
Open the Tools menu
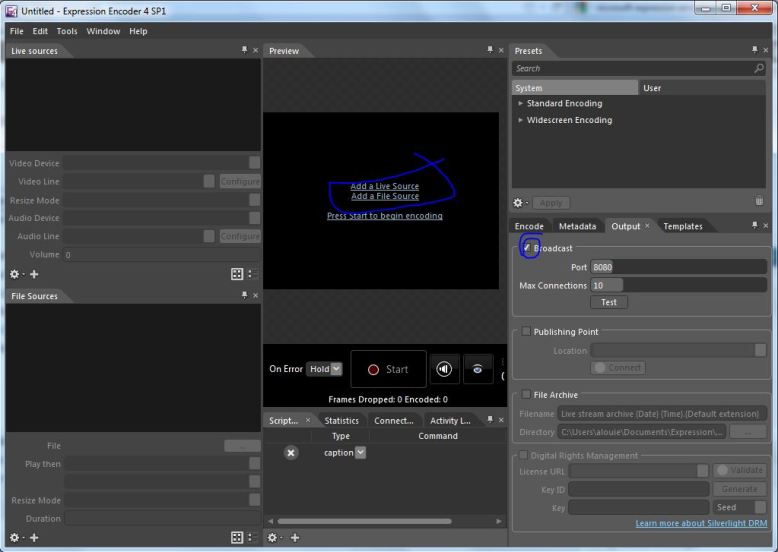[67, 31]
